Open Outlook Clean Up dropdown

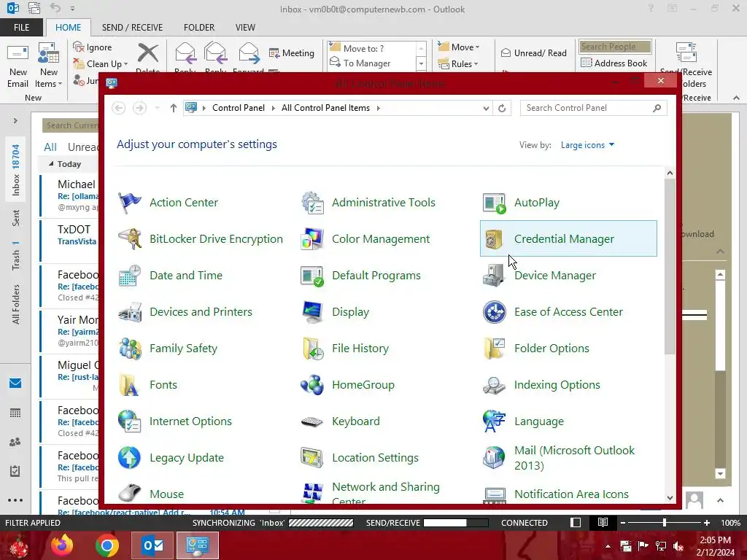point(100,64)
